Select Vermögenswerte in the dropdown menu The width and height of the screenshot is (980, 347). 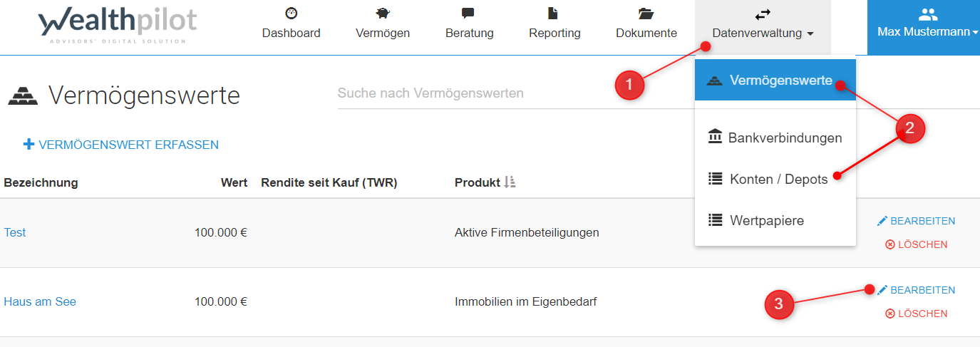coord(775,80)
